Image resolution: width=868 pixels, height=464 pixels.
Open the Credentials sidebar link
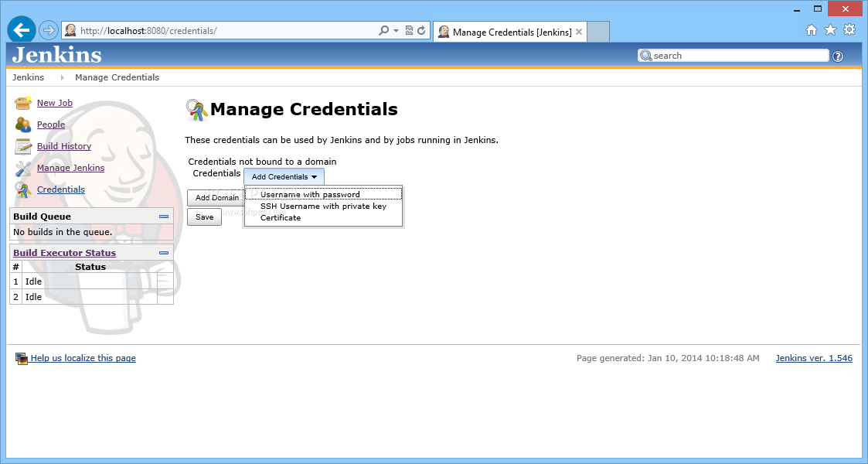(x=61, y=189)
